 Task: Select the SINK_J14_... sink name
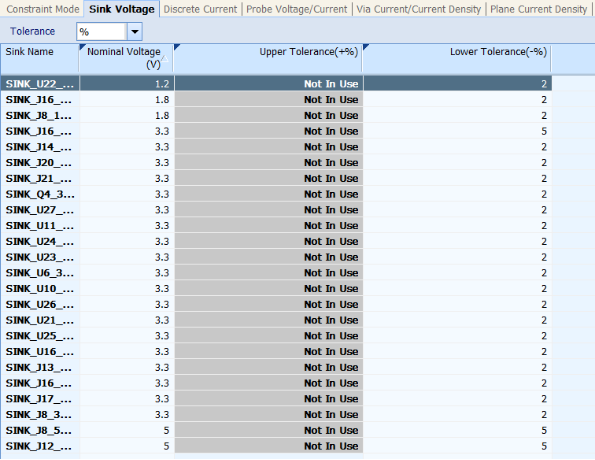pyautogui.click(x=40, y=147)
